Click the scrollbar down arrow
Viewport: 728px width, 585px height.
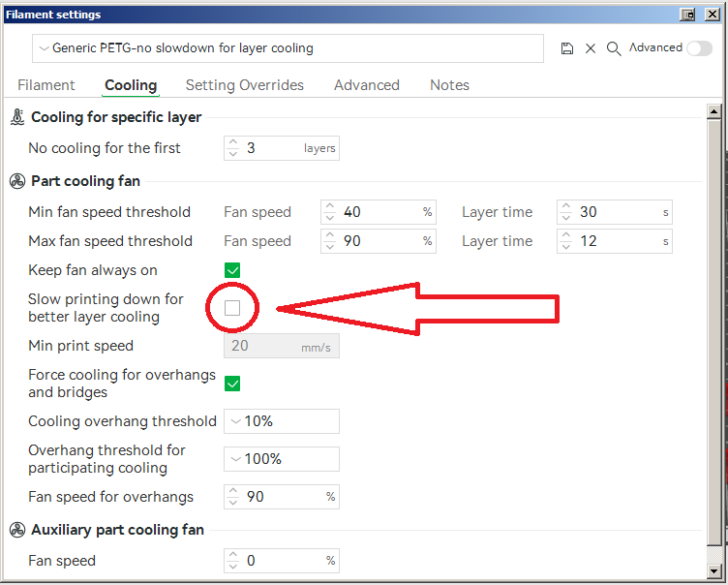(713, 570)
